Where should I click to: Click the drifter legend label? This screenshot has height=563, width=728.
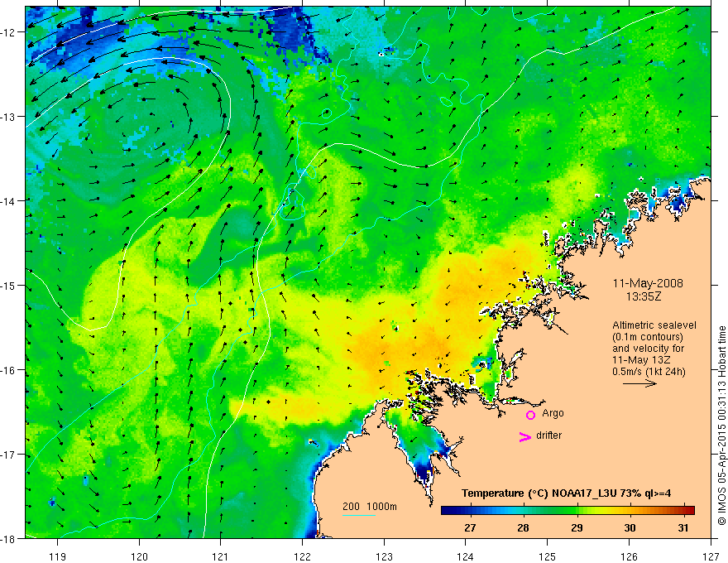(x=548, y=435)
